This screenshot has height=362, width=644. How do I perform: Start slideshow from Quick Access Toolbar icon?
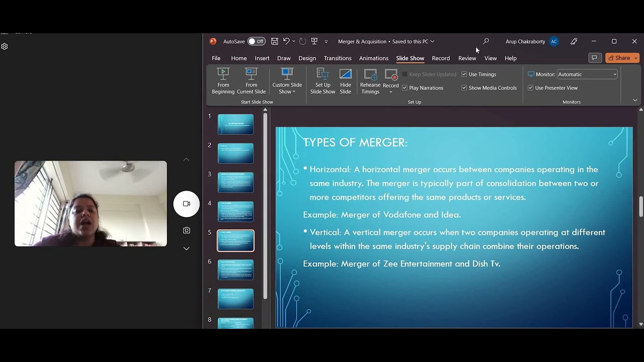pyautogui.click(x=314, y=41)
